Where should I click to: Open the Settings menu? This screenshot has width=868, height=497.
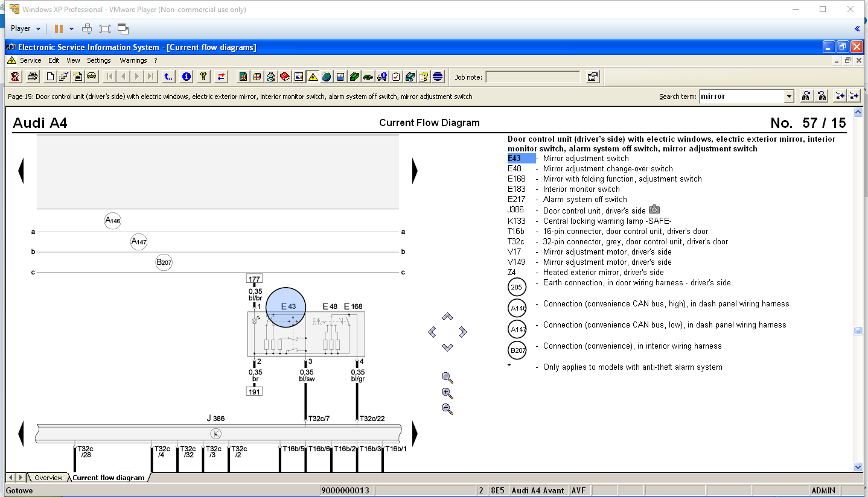[x=99, y=60]
